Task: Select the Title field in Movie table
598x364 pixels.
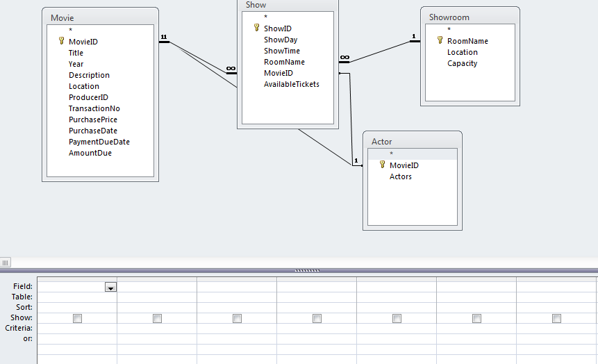Action: (76, 53)
